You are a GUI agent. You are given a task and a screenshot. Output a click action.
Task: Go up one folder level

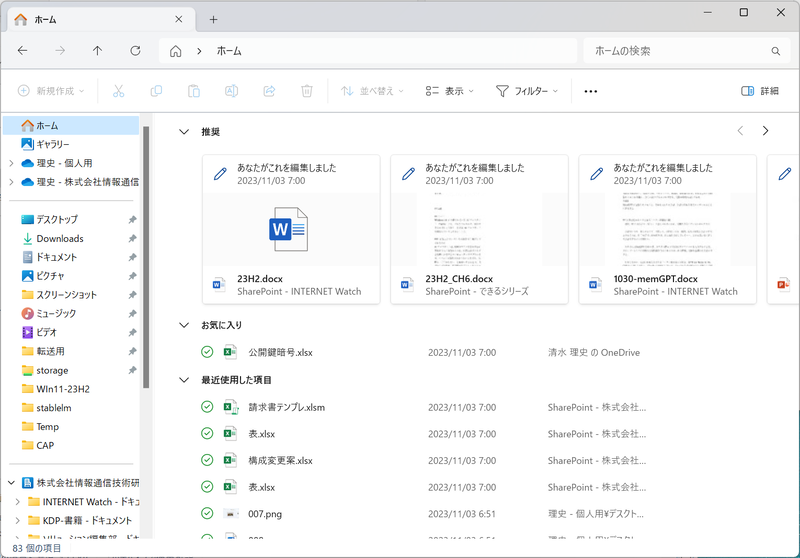[x=97, y=50]
